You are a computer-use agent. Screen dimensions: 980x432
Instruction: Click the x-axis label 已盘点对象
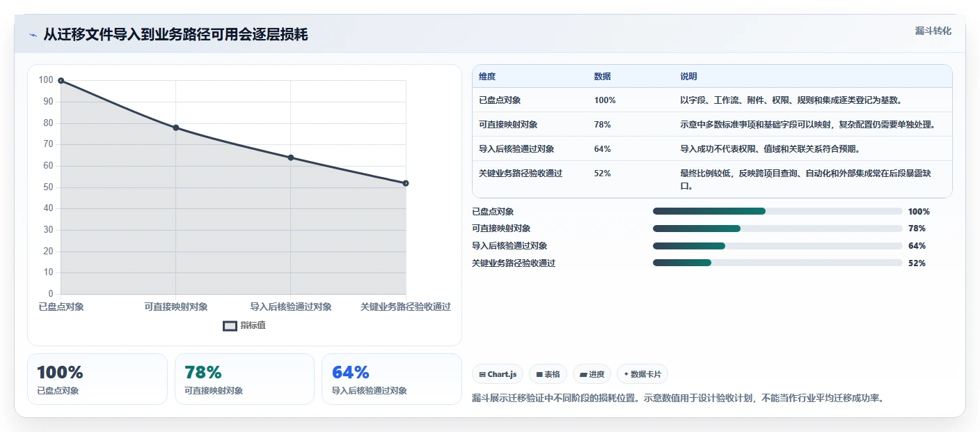(x=61, y=307)
